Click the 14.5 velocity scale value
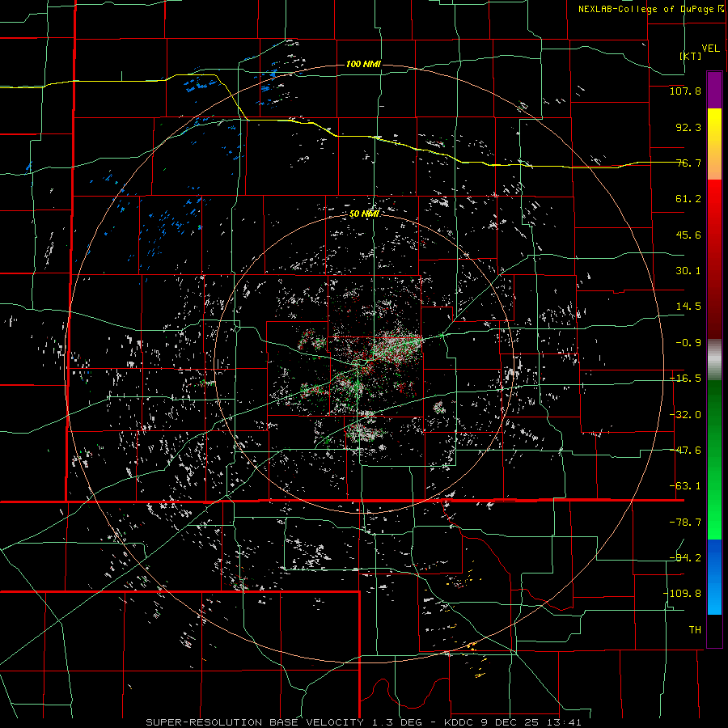Screen dimensions: 728x728 click(x=688, y=307)
